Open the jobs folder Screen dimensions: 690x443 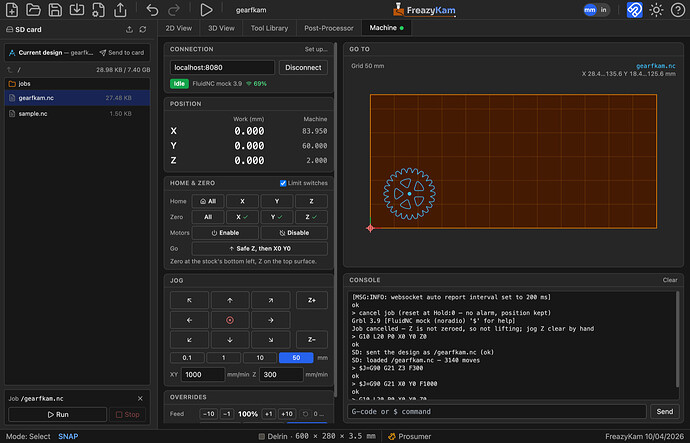tap(77, 84)
